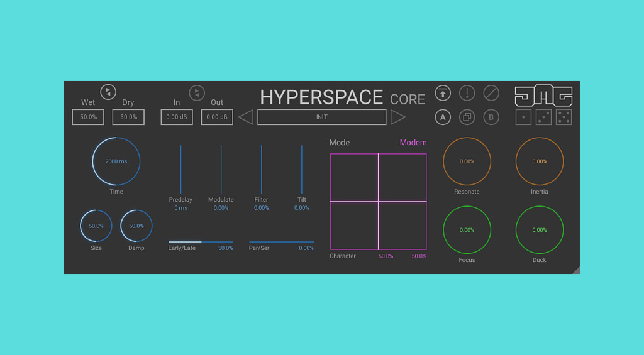Change the Modern mode selection
Viewport: 644px width, 355px height.
click(413, 143)
